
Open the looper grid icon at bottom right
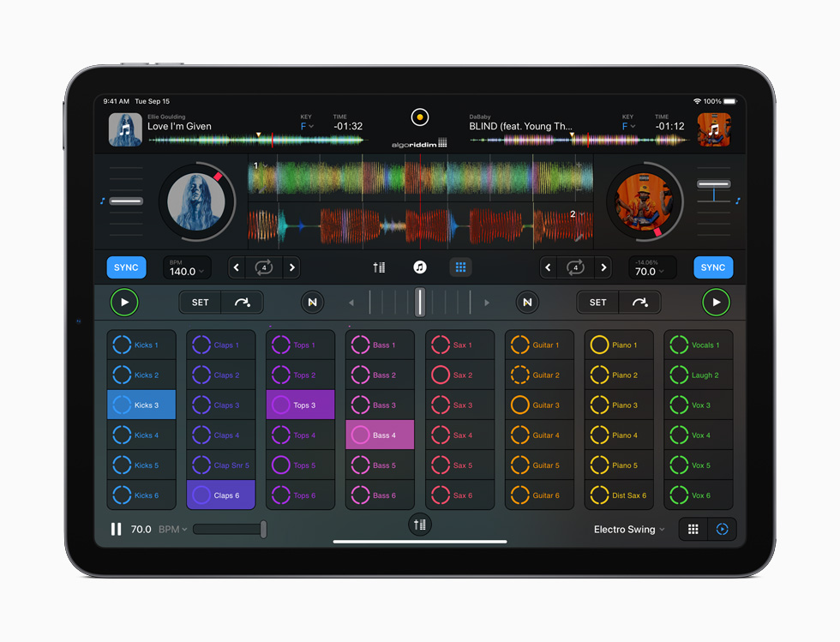click(693, 529)
